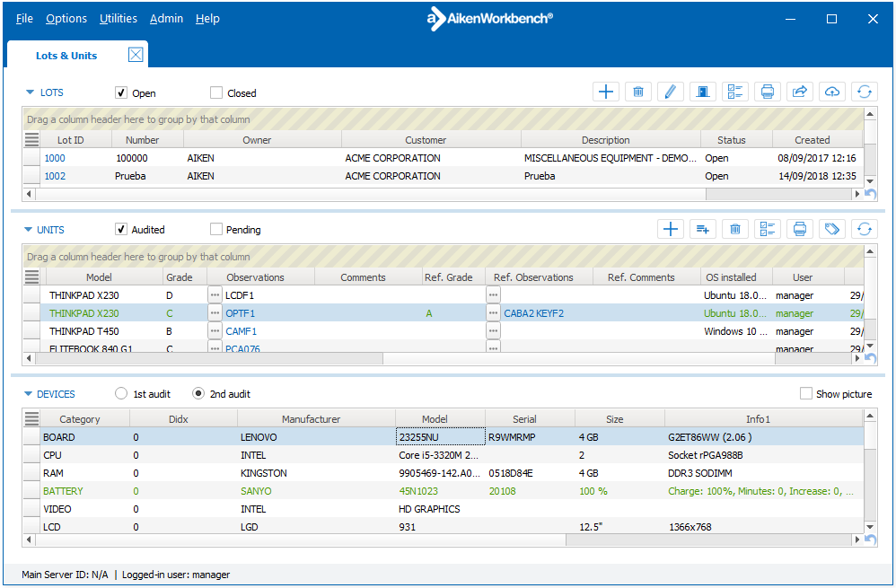The height and width of the screenshot is (588, 896).
Task: Open observations ellipsis button for THINKPAD T450
Action: (215, 331)
